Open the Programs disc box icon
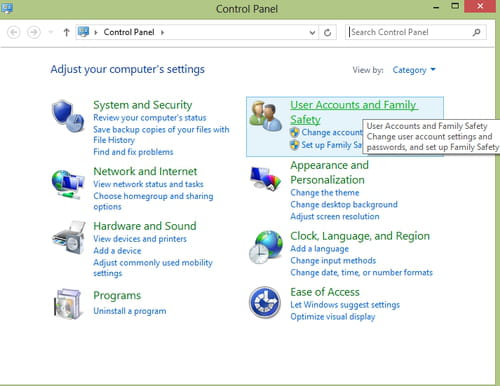 (x=68, y=304)
